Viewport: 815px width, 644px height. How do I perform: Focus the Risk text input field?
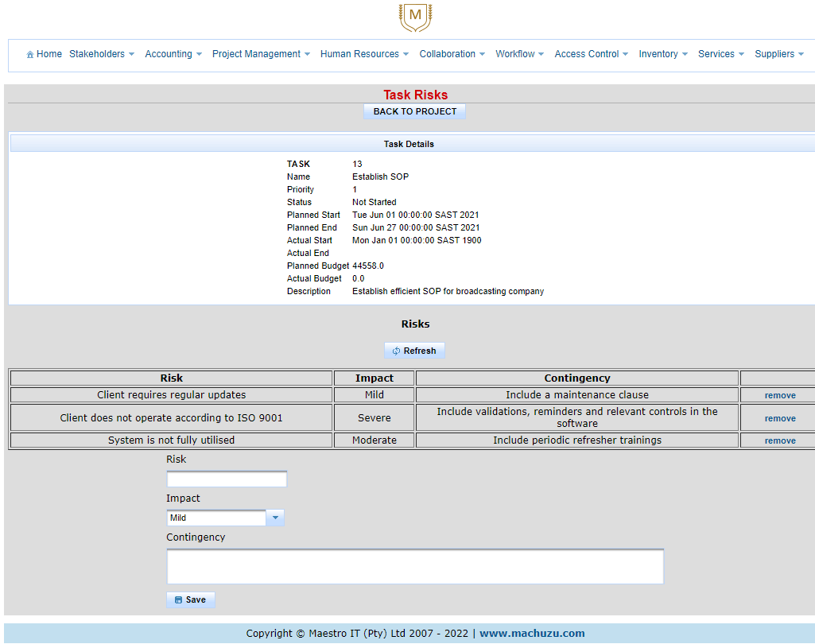coord(227,479)
